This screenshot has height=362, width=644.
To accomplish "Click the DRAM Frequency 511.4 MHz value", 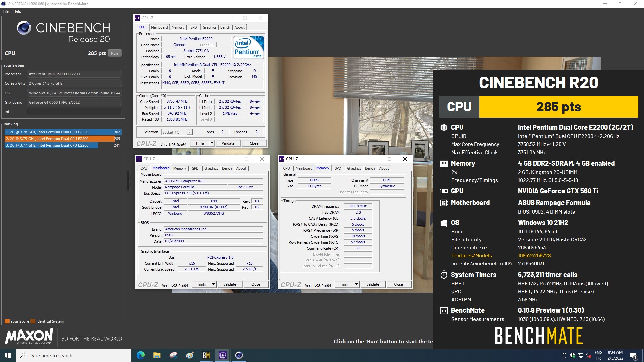I will point(358,206).
